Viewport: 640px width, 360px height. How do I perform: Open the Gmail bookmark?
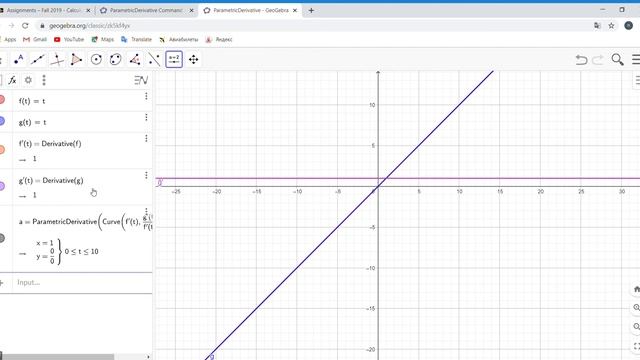(35, 40)
